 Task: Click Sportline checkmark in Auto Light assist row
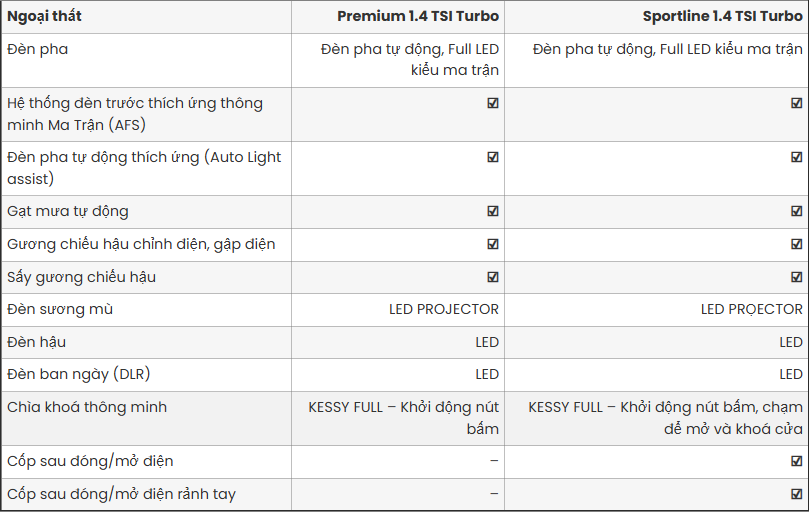pos(797,157)
